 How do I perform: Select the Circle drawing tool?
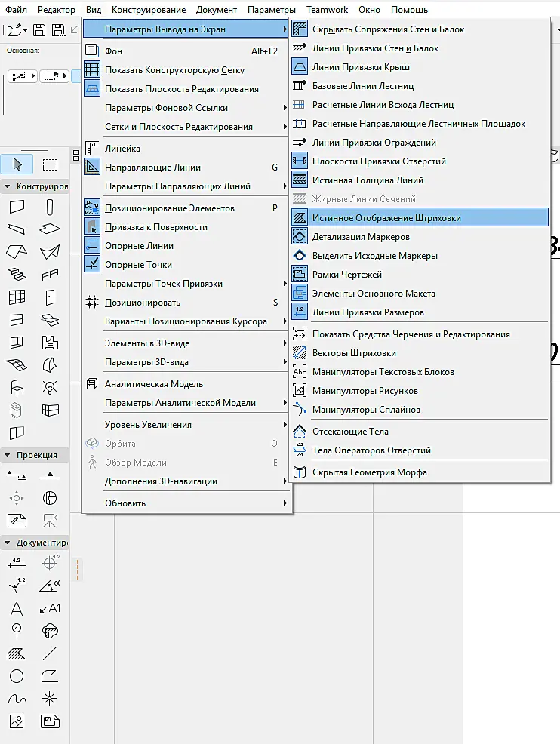point(17,676)
